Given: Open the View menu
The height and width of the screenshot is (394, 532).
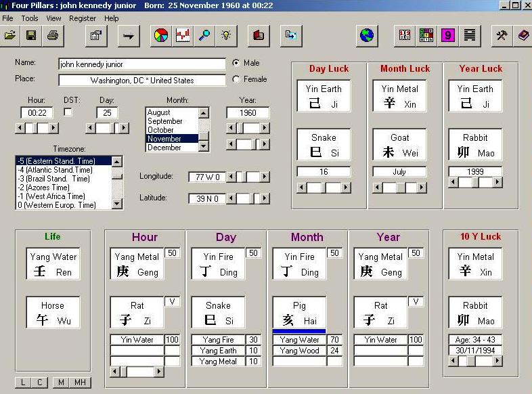Looking at the screenshot, I should coord(53,18).
